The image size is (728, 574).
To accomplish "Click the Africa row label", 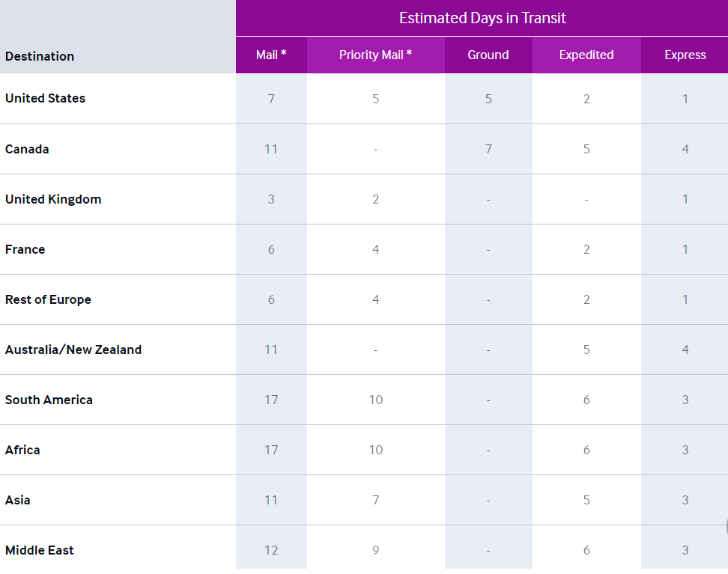I will click(22, 450).
